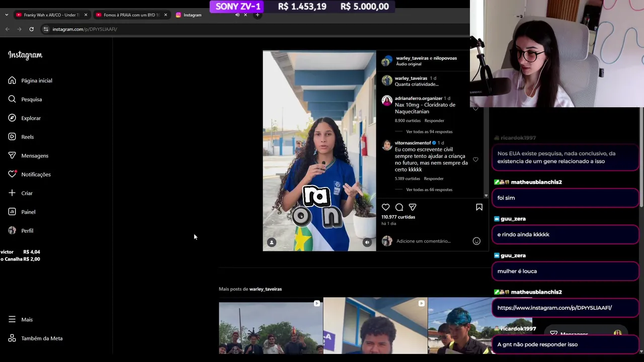
Task: Expand Ver todas as 94 respostas
Action: coord(429,132)
